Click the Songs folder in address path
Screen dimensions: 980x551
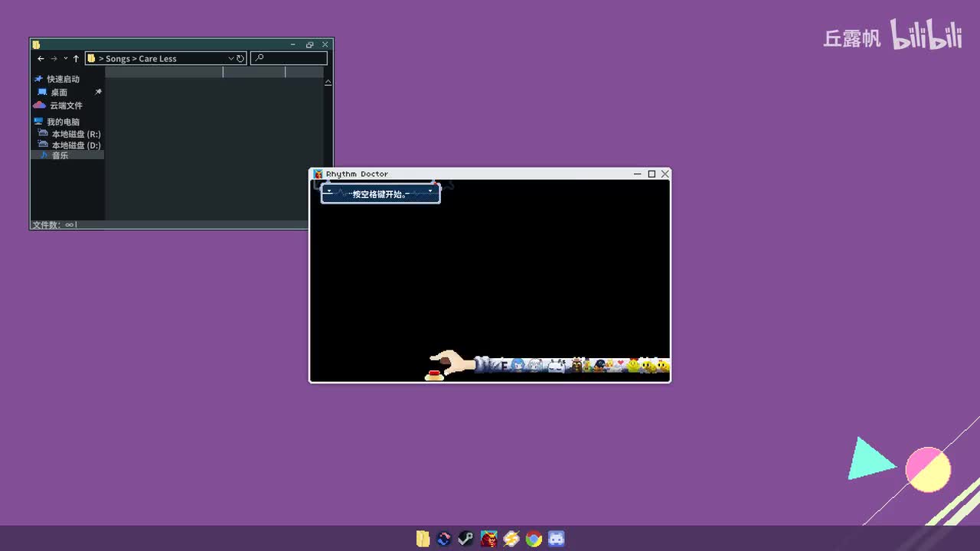click(118, 59)
